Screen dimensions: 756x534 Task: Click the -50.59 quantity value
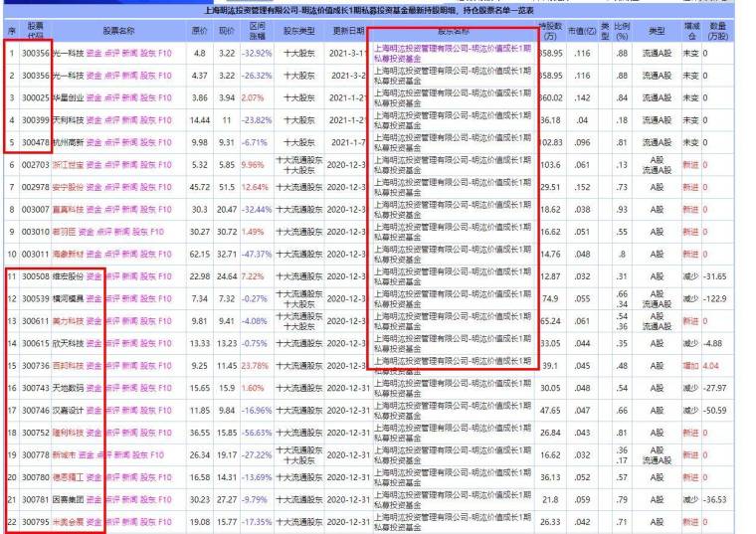coord(714,410)
